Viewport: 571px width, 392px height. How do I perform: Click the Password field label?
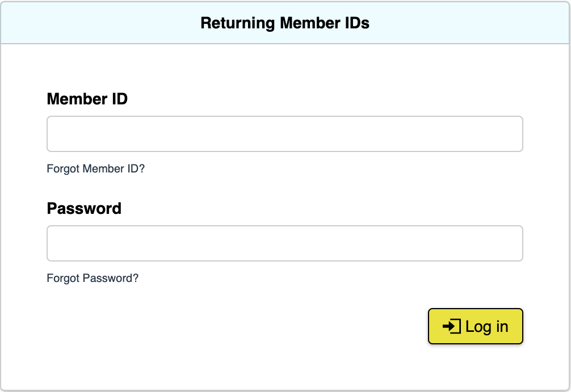pyautogui.click(x=84, y=208)
